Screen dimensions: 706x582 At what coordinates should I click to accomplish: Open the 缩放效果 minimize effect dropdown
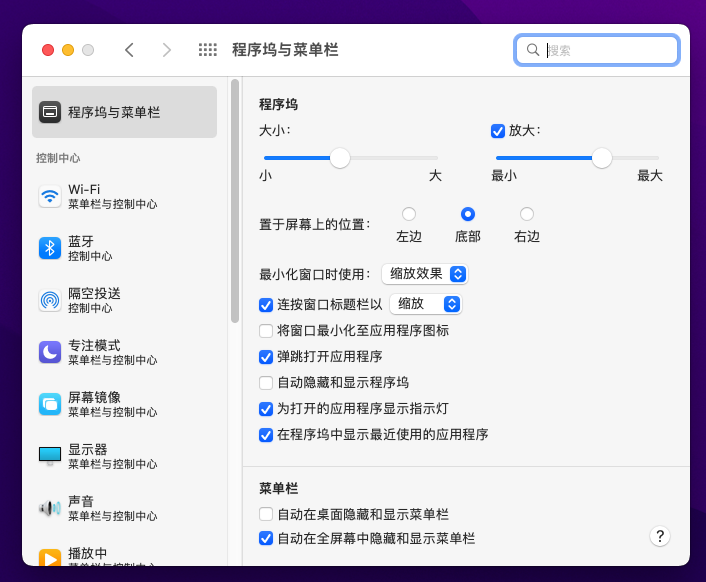point(425,274)
